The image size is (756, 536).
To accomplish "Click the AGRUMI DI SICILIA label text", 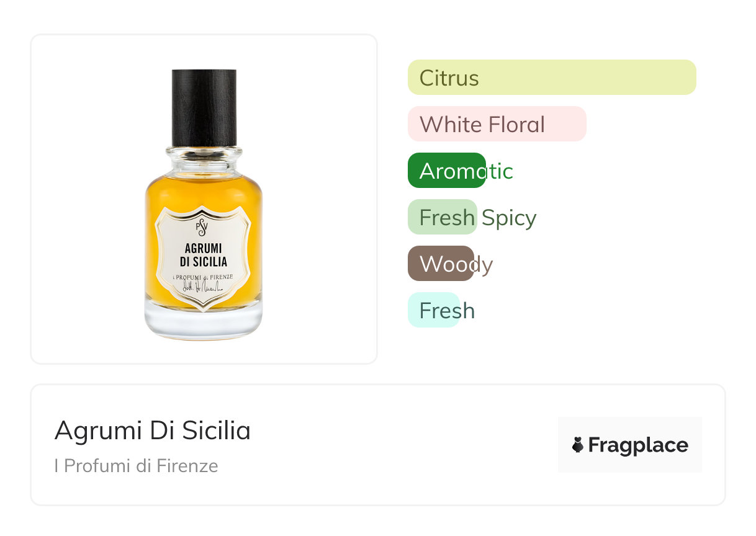I will (x=203, y=255).
